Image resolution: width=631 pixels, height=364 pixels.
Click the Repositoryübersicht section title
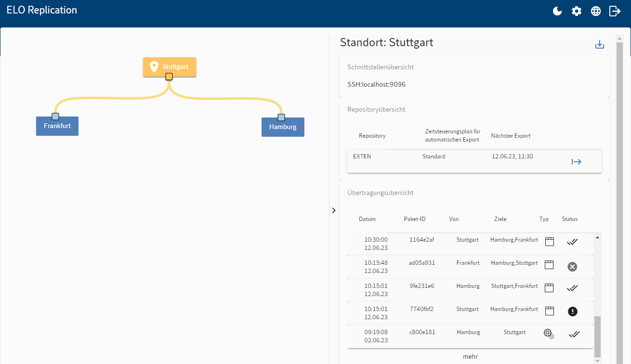(x=376, y=109)
